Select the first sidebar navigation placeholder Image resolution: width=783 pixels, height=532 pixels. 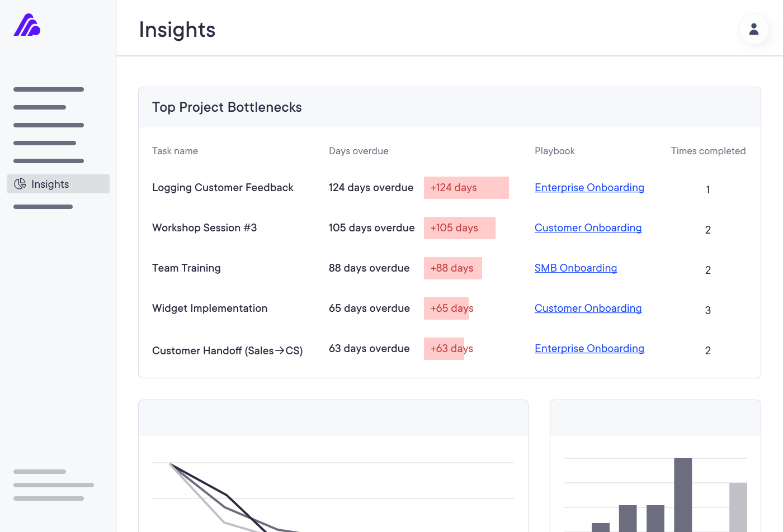[x=48, y=89]
